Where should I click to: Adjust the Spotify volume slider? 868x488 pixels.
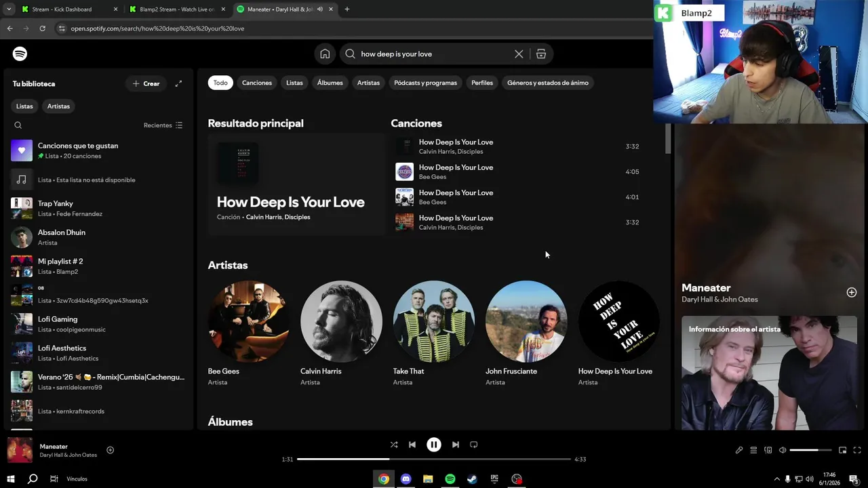tap(810, 450)
